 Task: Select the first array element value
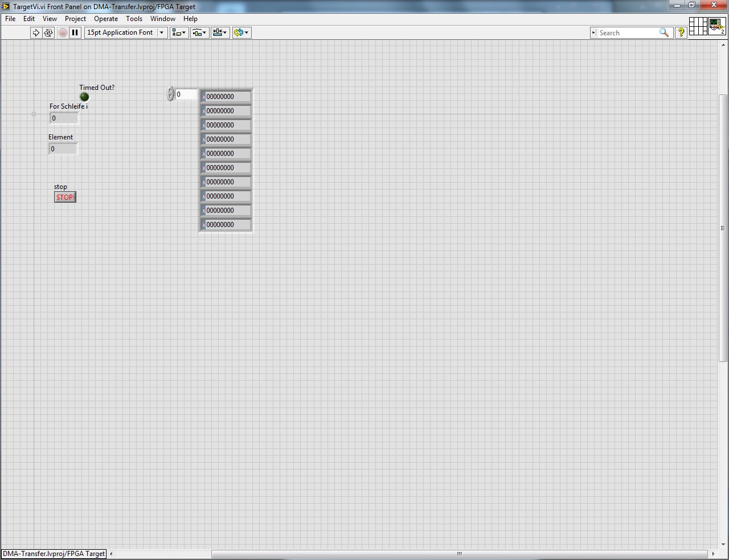point(228,97)
